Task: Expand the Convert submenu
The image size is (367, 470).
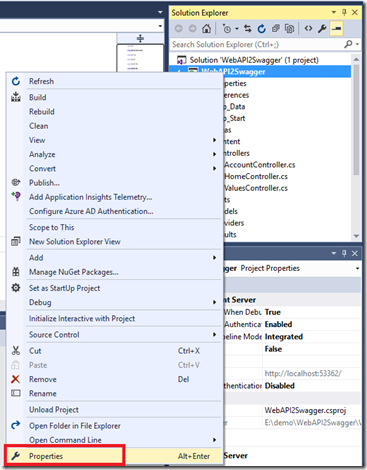Action: (114, 169)
